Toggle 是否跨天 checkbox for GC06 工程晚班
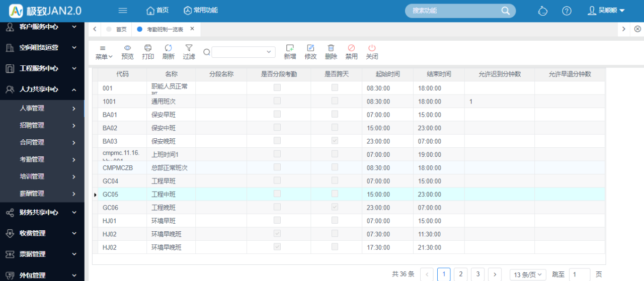Image resolution: width=644 pixels, height=281 pixels. click(335, 207)
